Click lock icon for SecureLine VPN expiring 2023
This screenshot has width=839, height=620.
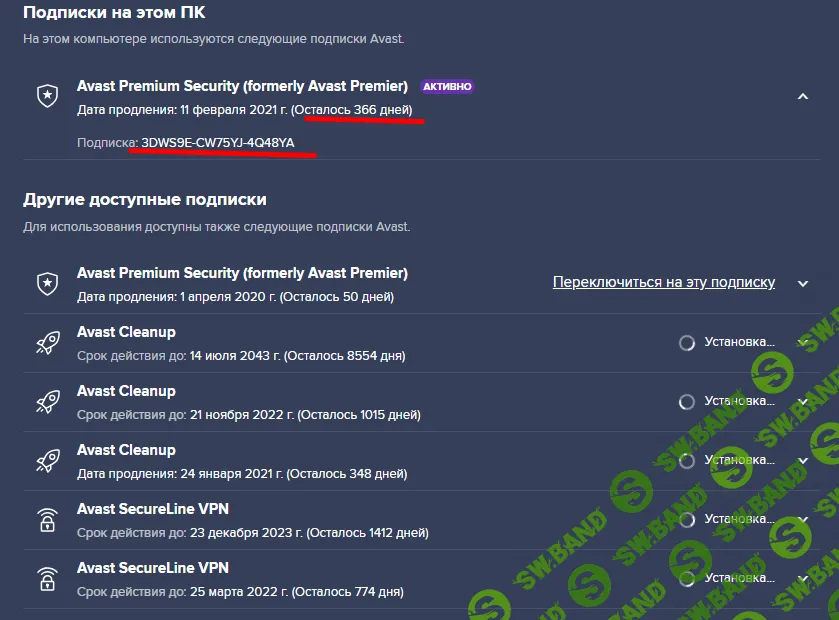(x=46, y=520)
